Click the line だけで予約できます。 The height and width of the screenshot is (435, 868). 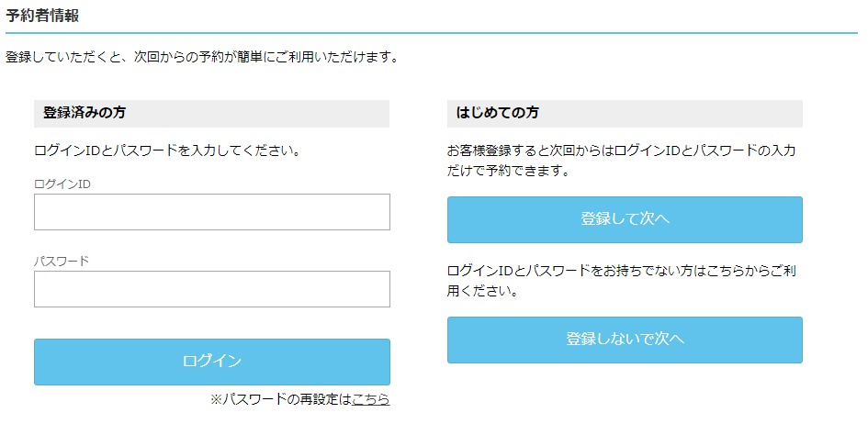pyautogui.click(x=509, y=171)
